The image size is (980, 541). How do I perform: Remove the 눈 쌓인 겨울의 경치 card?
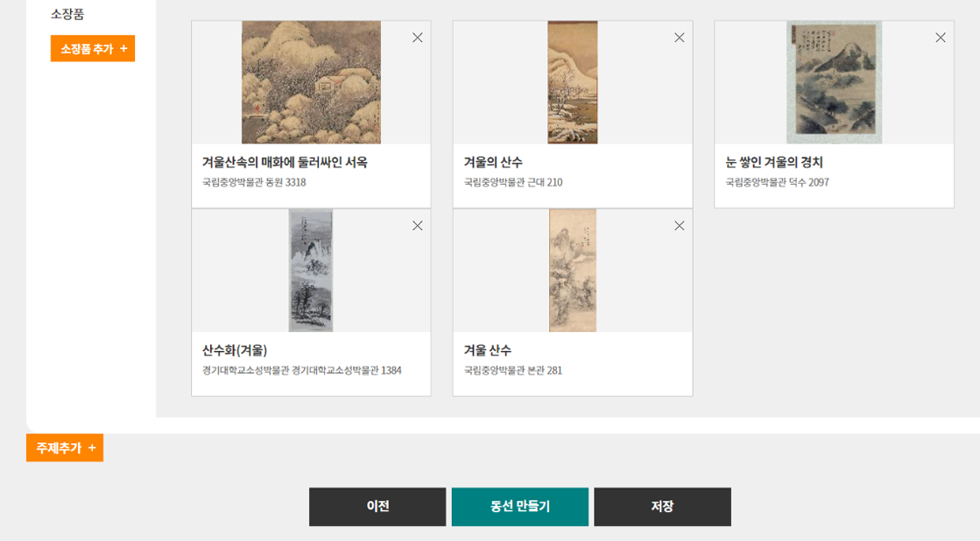[x=941, y=38]
